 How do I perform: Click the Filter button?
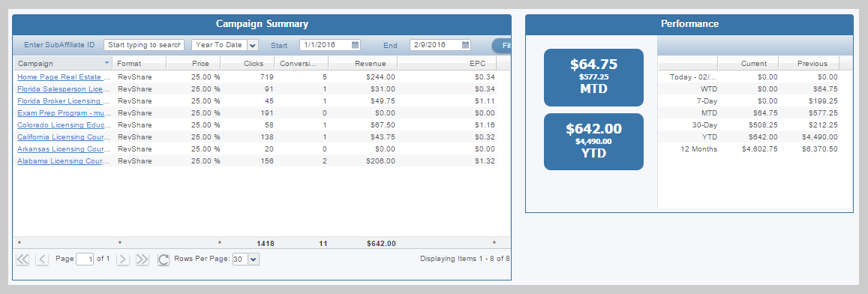click(x=502, y=46)
